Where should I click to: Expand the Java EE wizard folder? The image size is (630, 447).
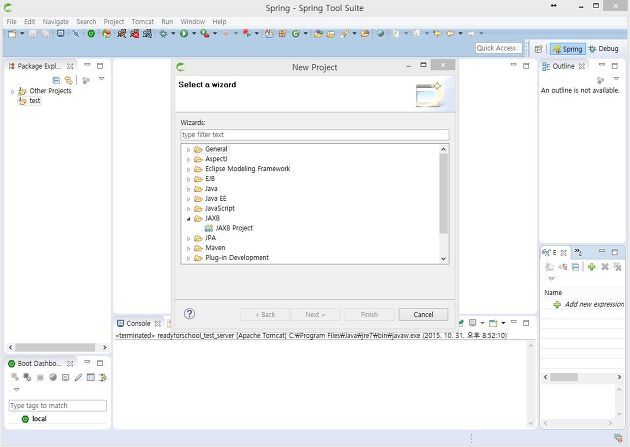point(188,199)
